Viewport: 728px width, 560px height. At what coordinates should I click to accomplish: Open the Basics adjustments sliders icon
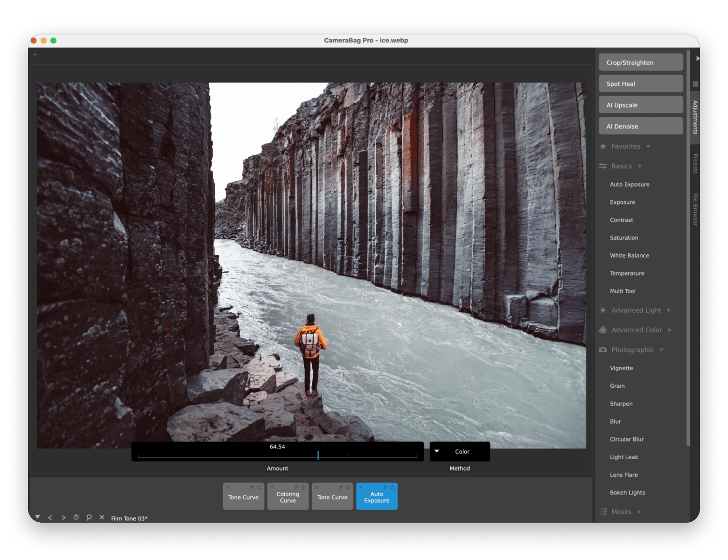pos(602,166)
